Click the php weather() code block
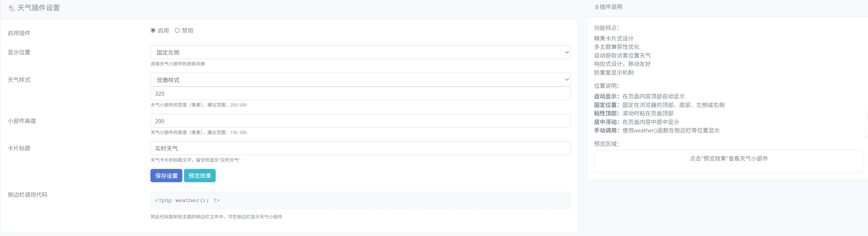Viewport: 868px width, 236px height. 360,200
